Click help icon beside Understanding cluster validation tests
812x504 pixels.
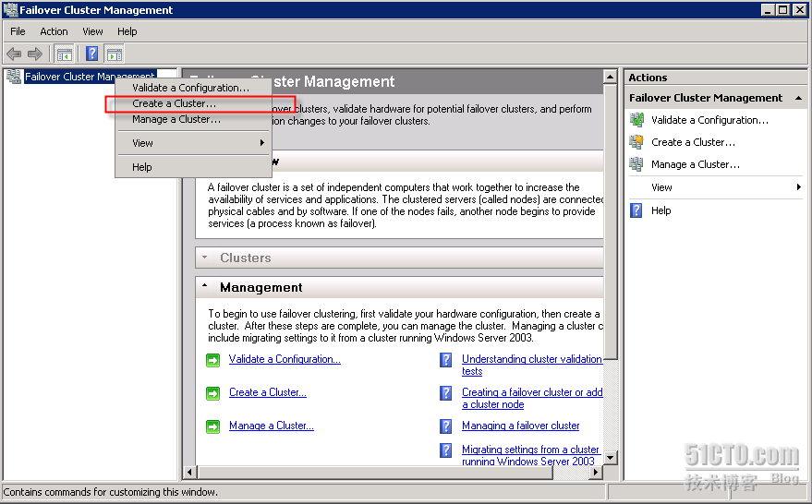(446, 360)
